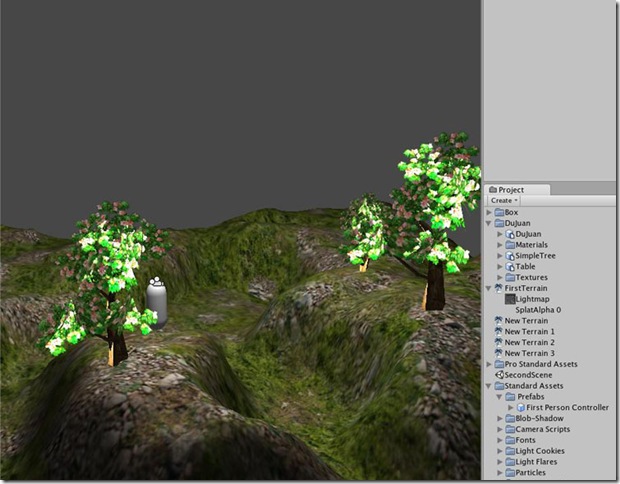
Task: Click the Particles folder icon
Action: [x=510, y=473]
